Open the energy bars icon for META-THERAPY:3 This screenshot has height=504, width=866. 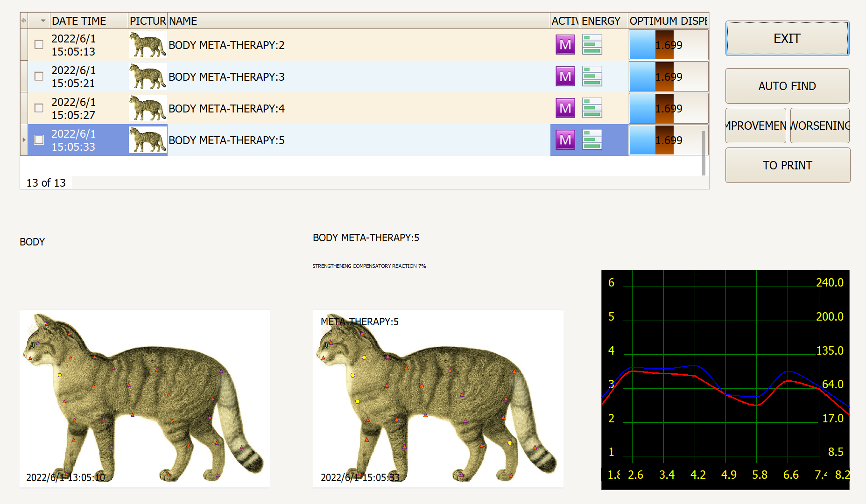592,77
